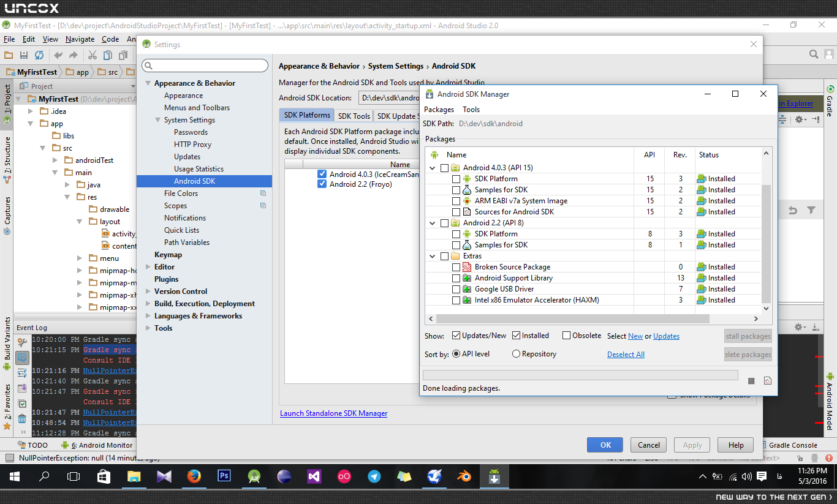Open the Tools menu in SDK Manager

[471, 110]
